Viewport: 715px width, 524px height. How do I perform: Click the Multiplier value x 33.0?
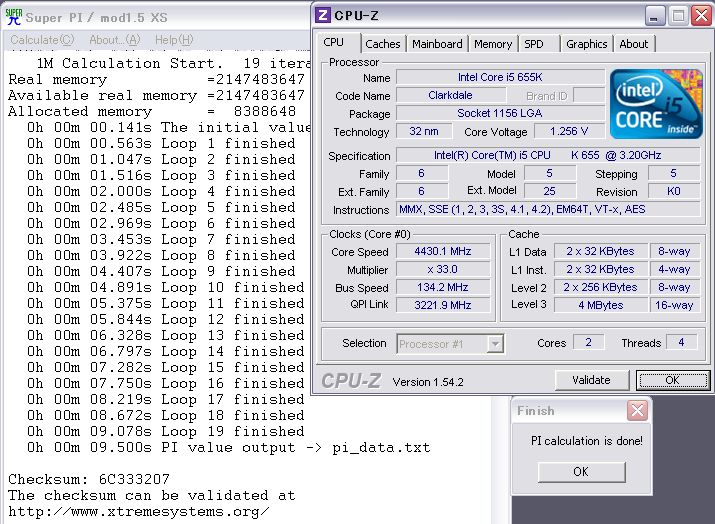[443, 269]
